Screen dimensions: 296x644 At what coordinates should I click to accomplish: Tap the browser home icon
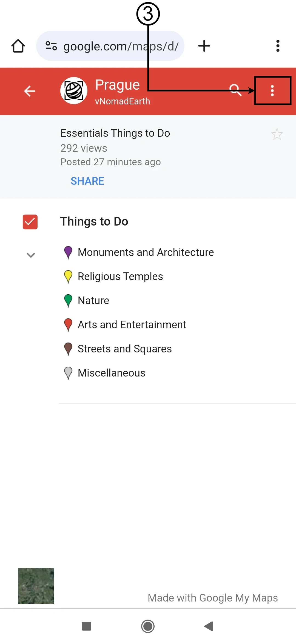18,46
